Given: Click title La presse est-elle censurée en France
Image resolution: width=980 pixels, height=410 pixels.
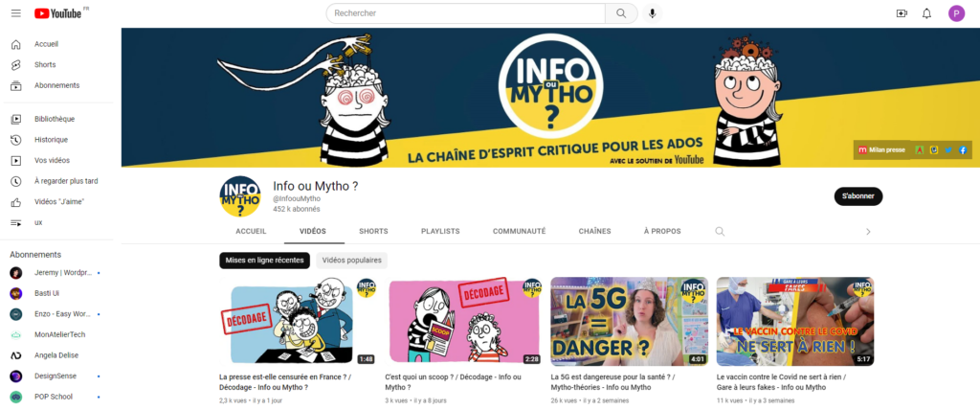Looking at the screenshot, I should [283, 382].
